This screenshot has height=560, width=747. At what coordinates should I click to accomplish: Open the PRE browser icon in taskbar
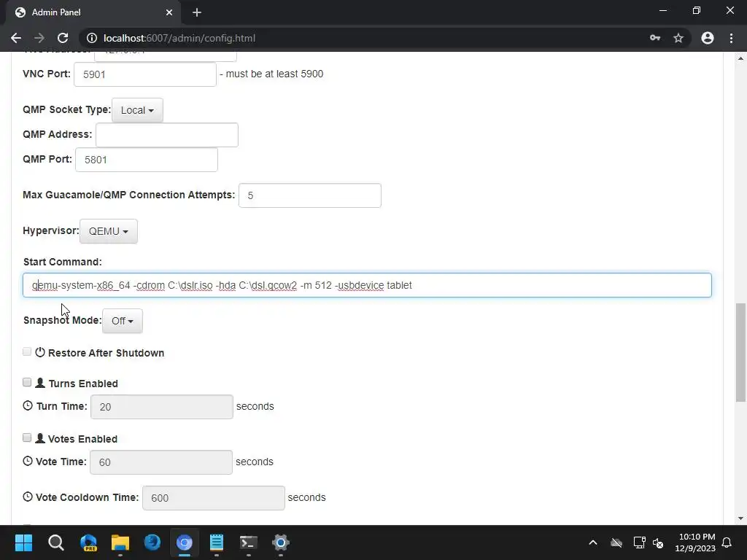[x=88, y=542]
